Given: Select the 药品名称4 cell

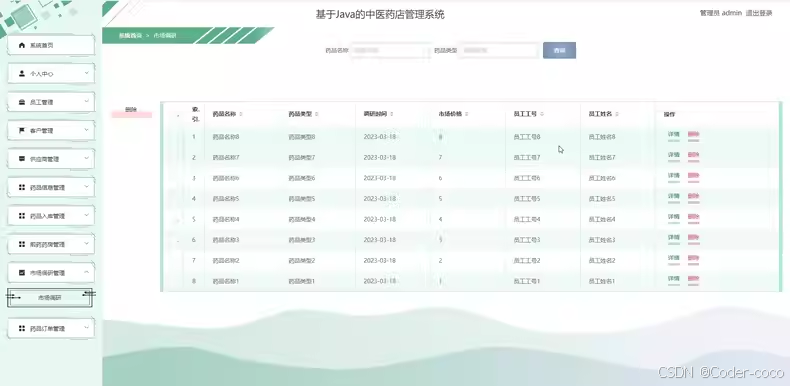Looking at the screenshot, I should (x=226, y=220).
